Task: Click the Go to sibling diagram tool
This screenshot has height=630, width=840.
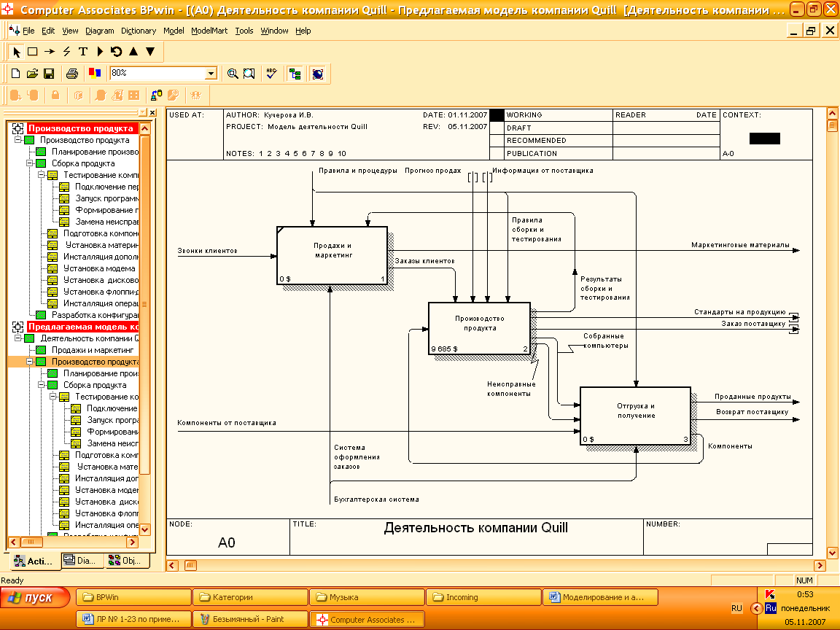Action: click(x=116, y=52)
